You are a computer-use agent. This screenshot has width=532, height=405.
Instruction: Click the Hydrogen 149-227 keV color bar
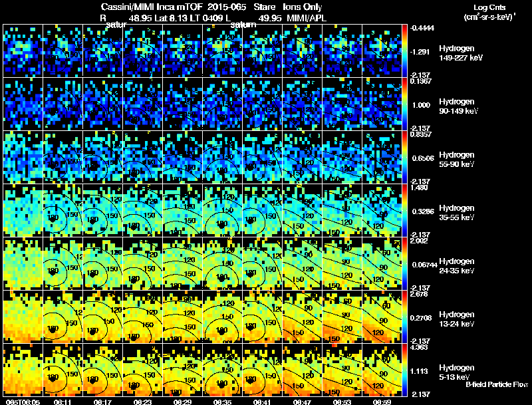click(x=405, y=51)
